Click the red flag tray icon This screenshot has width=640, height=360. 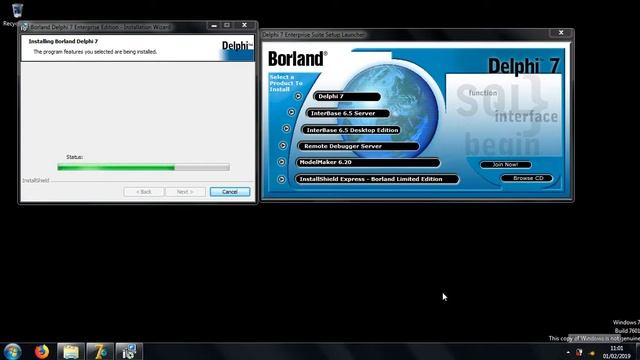pyautogui.click(x=579, y=353)
